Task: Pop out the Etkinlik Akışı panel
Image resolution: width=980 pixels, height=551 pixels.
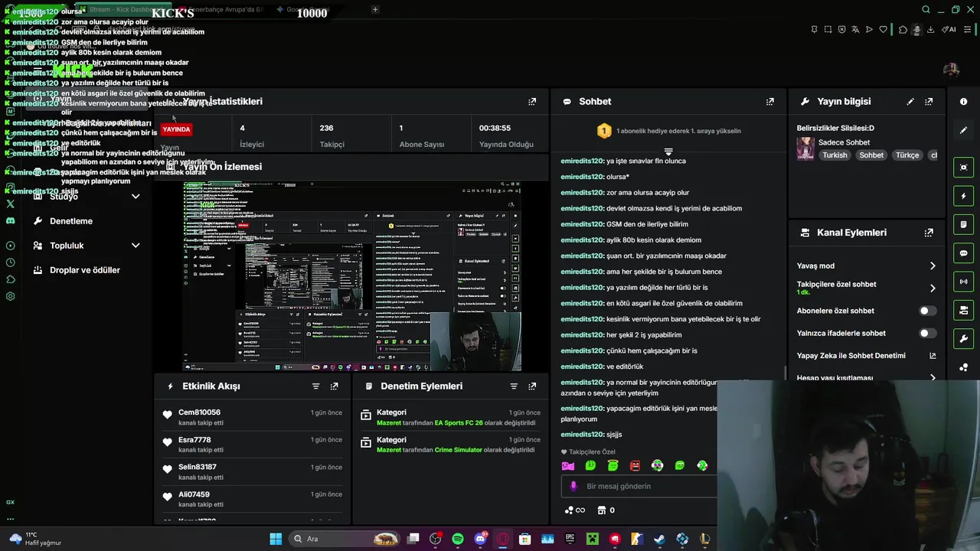Action: tap(334, 386)
